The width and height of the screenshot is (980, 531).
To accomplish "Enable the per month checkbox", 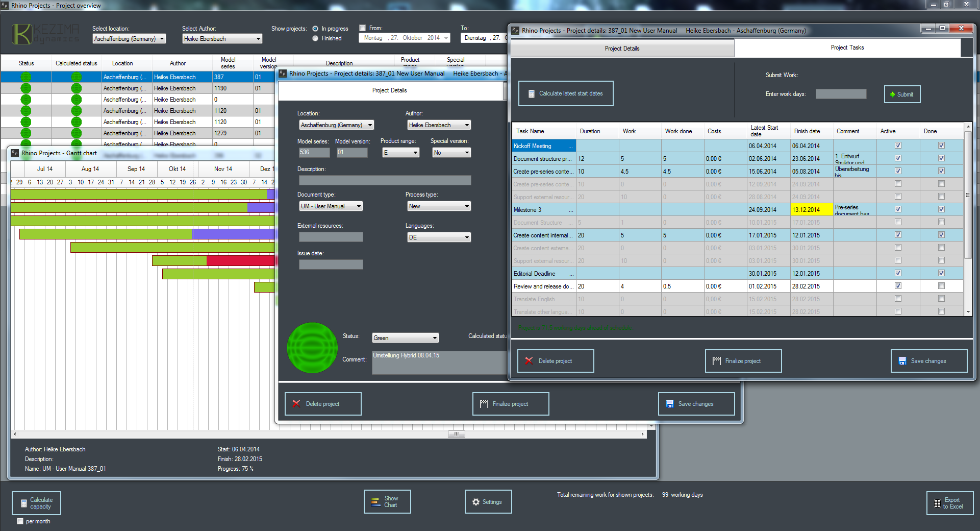I will pyautogui.click(x=20, y=521).
